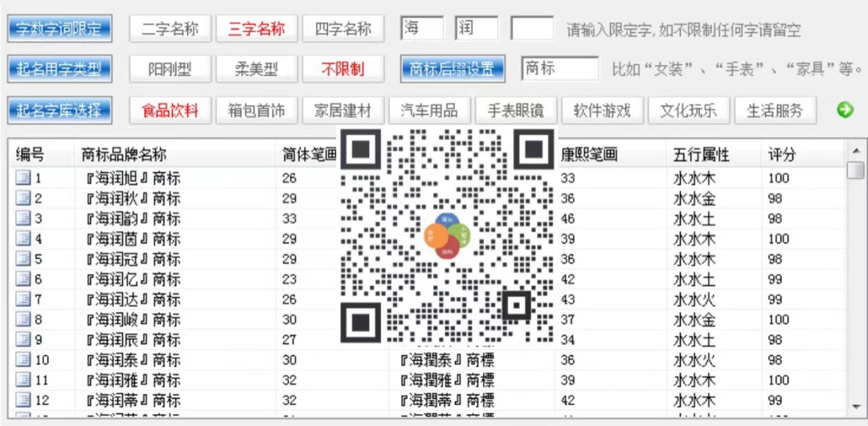Pick the 生活服务 word library
868x426 pixels.
(x=775, y=110)
